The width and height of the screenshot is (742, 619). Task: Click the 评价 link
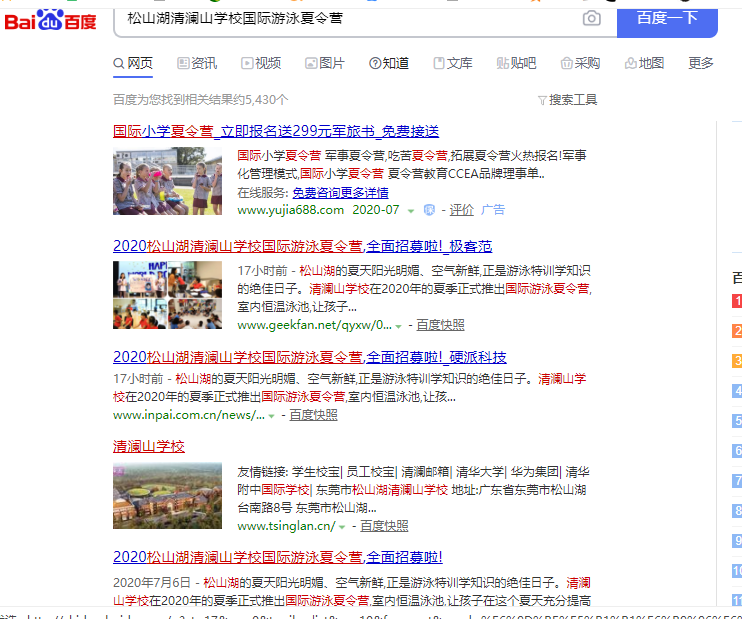[461, 210]
